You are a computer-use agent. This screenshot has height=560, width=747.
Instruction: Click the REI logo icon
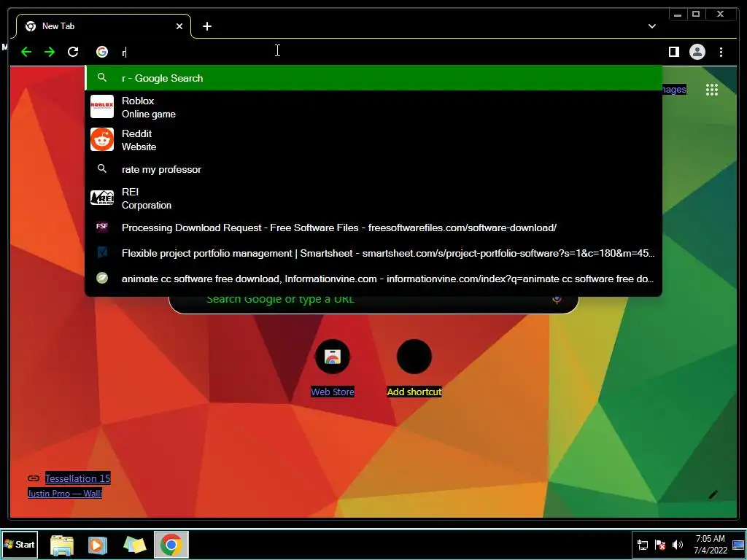coord(102,198)
